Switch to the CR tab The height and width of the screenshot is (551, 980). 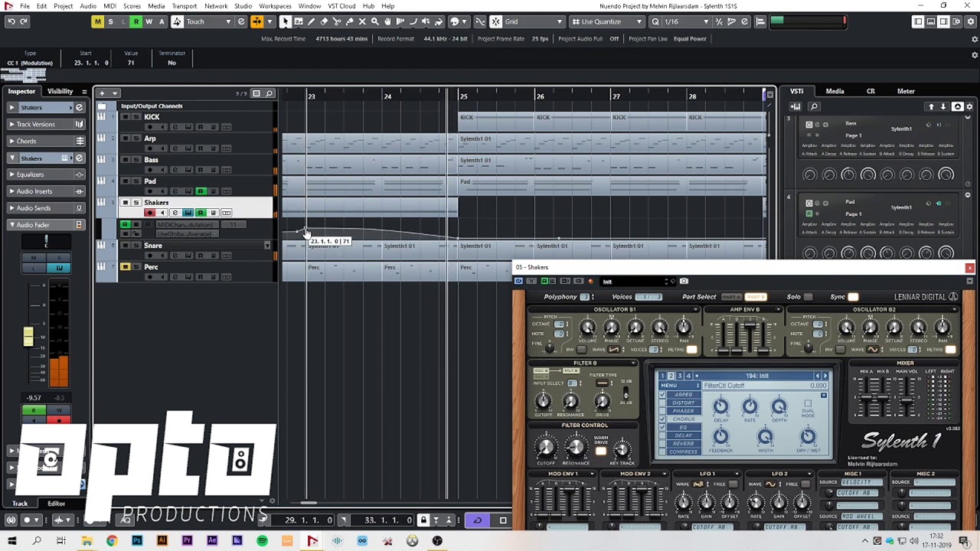(871, 91)
